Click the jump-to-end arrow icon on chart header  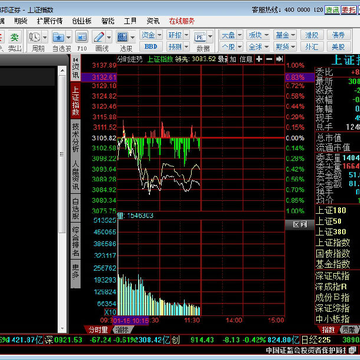tap(279, 59)
